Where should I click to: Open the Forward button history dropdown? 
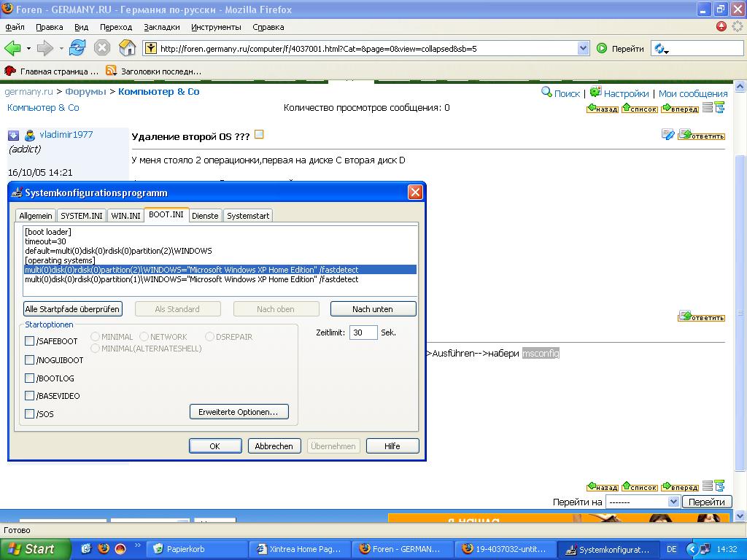(61, 48)
